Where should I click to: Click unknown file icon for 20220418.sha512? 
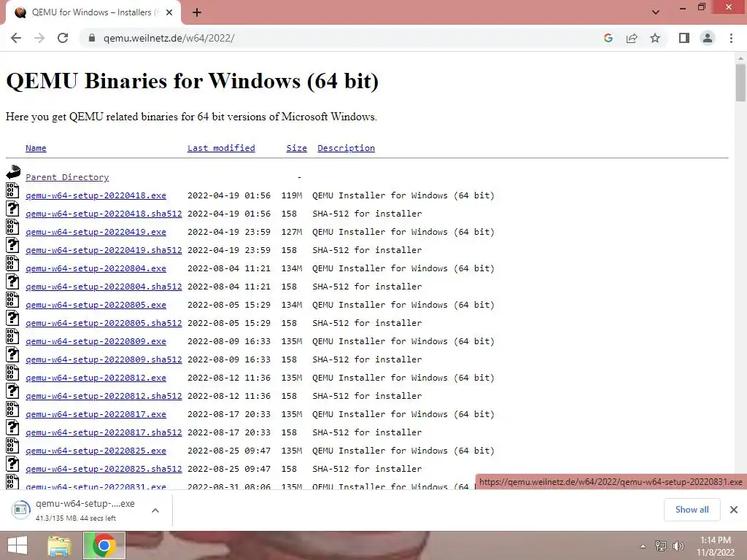pyautogui.click(x=12, y=209)
